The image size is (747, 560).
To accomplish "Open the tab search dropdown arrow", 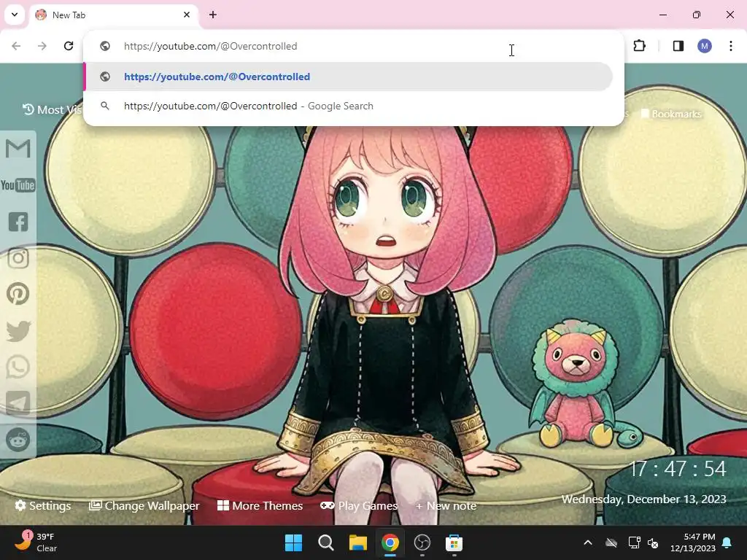I will (15, 15).
